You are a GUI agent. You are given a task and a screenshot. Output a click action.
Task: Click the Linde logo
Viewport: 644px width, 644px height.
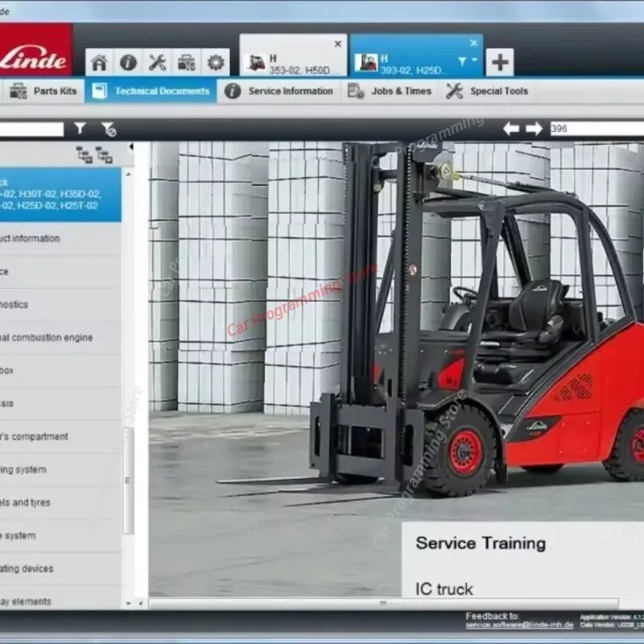35,50
